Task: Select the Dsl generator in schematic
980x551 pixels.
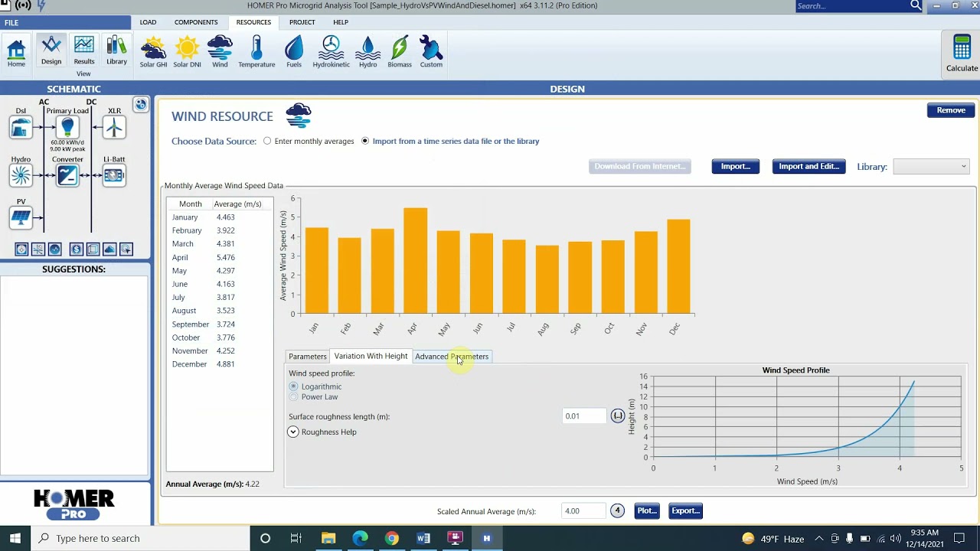Action: point(21,127)
